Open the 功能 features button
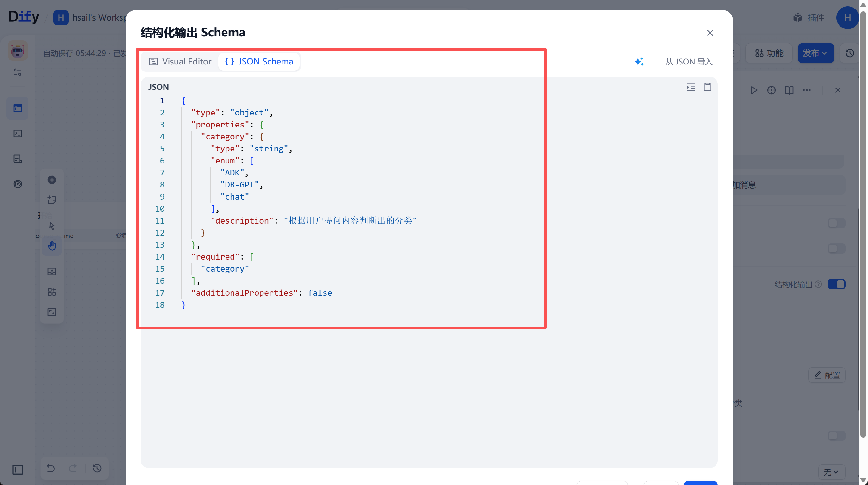Viewport: 868px width, 485px height. (x=769, y=53)
